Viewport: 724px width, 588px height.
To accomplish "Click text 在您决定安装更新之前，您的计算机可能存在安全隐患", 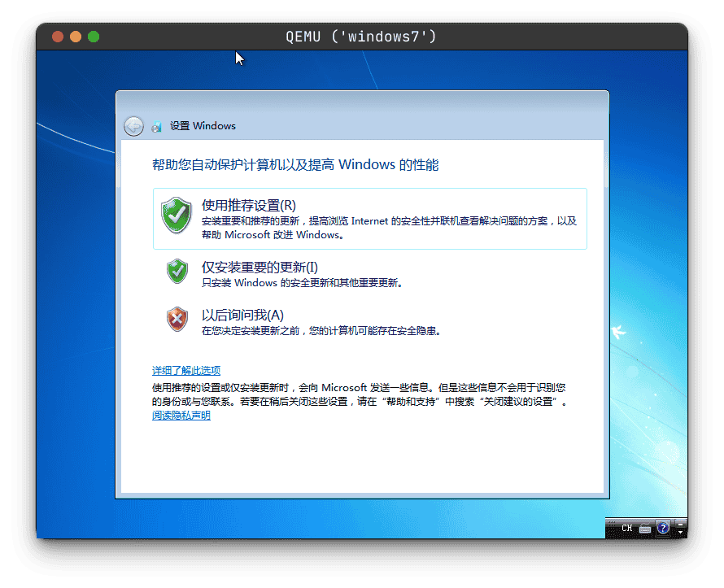I will (x=322, y=331).
